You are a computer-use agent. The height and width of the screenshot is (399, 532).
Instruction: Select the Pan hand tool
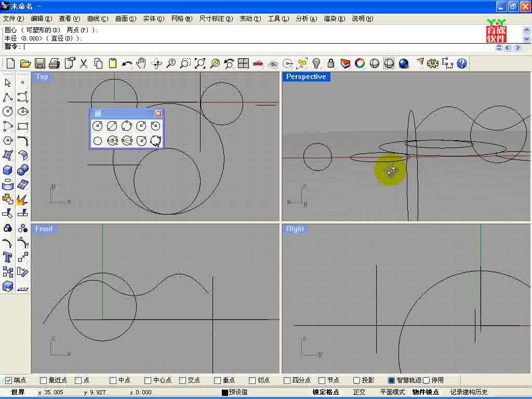[141, 63]
